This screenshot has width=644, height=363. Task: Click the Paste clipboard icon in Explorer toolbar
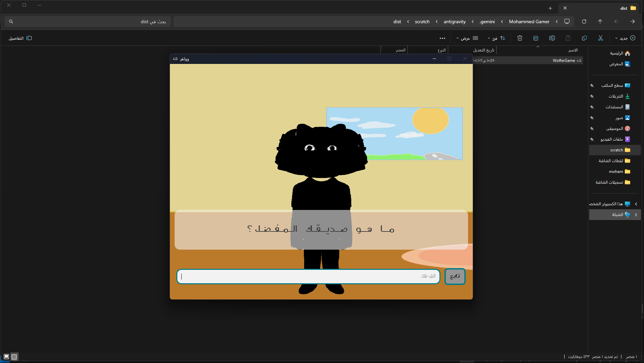tap(568, 38)
